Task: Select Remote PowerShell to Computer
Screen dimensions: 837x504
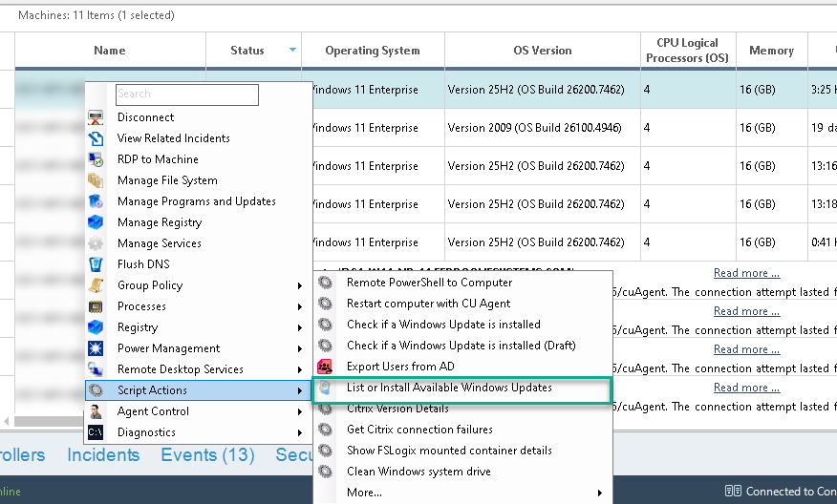Action: point(429,283)
